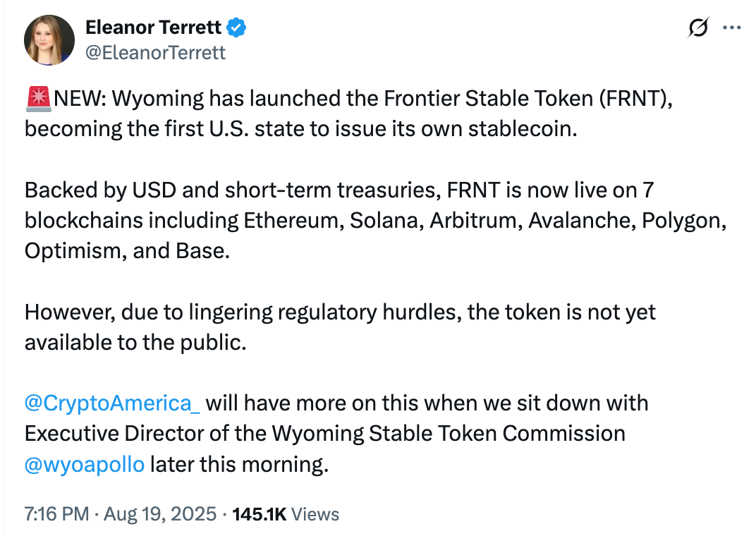Open the Grok explain-post icon

(697, 28)
